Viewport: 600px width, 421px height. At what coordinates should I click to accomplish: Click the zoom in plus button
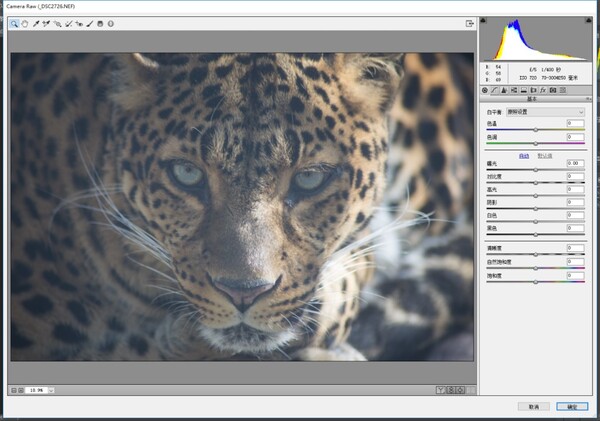pyautogui.click(x=21, y=390)
